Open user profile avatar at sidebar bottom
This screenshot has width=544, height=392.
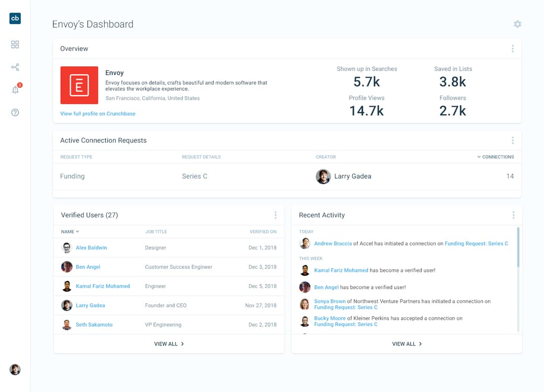[x=15, y=370]
